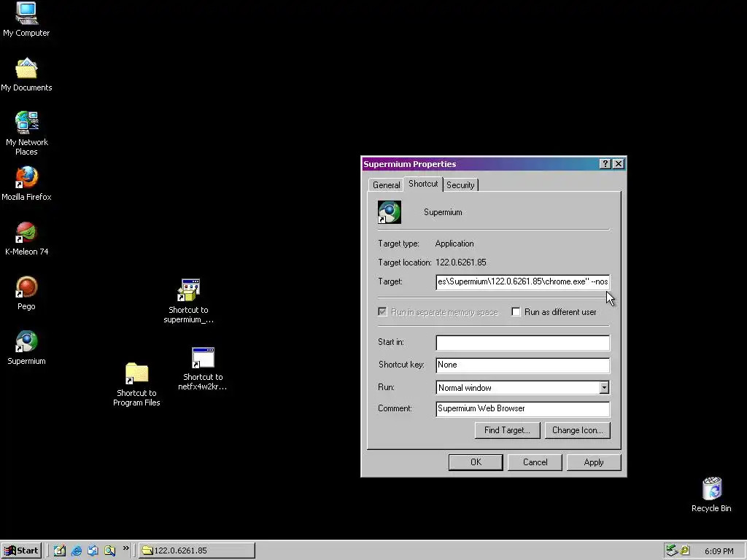
Task: Click the Show Desktop quick launch icon
Action: (x=60, y=551)
